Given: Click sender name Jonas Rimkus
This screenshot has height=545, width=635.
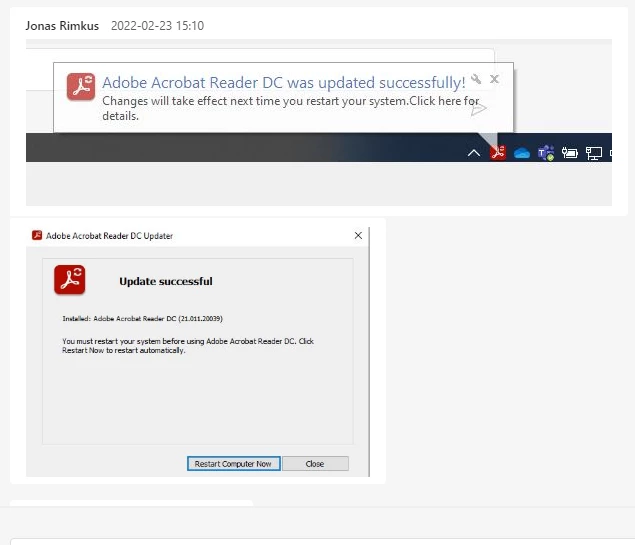Looking at the screenshot, I should tap(62, 26).
